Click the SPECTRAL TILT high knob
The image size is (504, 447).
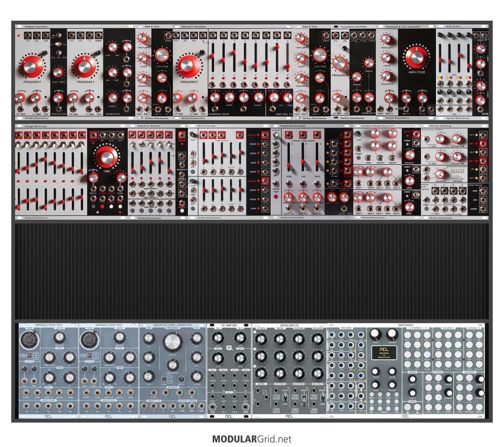[288, 98]
